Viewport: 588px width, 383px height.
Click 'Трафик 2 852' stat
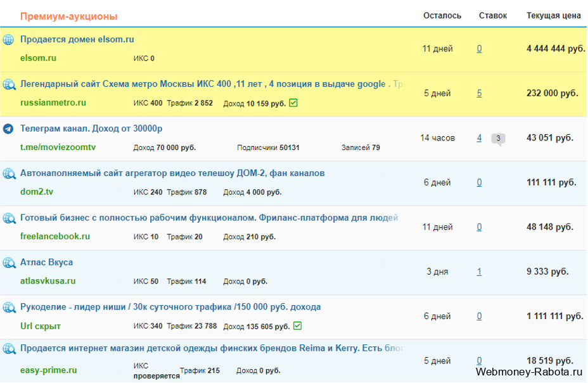(x=189, y=103)
